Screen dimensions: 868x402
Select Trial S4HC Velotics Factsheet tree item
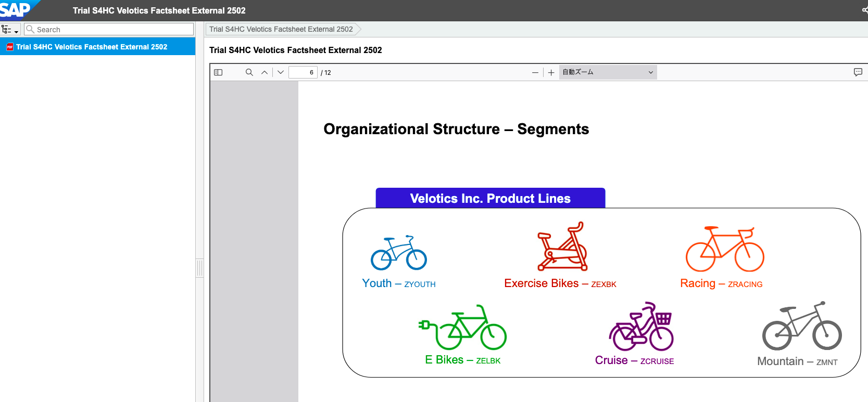[97, 47]
